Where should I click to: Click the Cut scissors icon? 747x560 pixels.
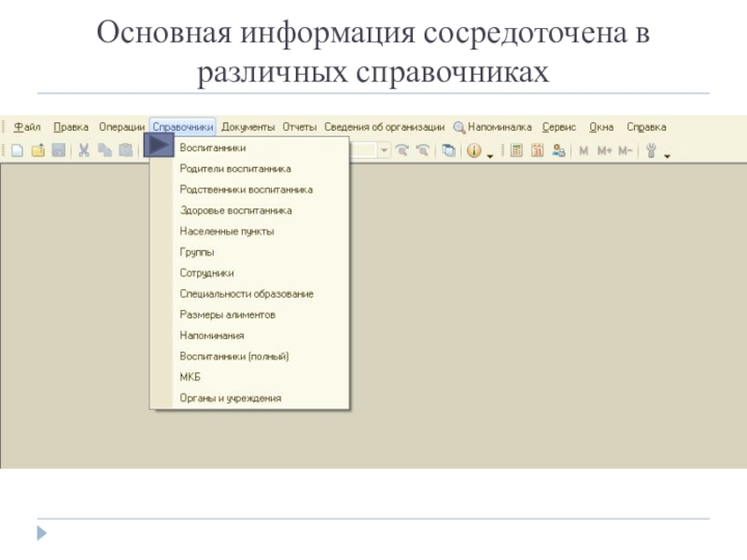(84, 150)
